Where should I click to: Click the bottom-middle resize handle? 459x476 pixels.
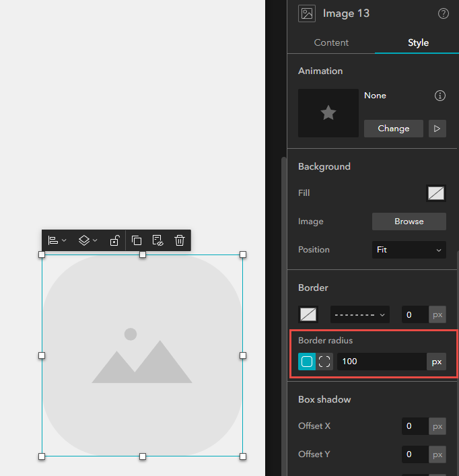point(142,456)
